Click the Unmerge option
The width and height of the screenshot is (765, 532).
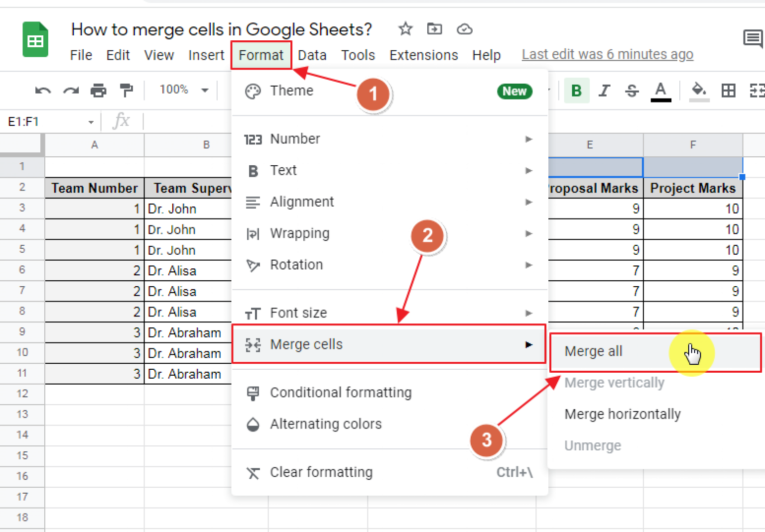click(656, 445)
